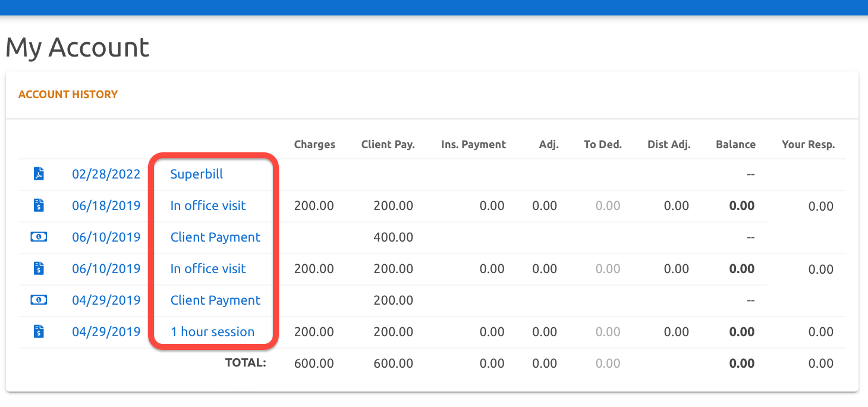Click the Charges column header

click(x=315, y=144)
